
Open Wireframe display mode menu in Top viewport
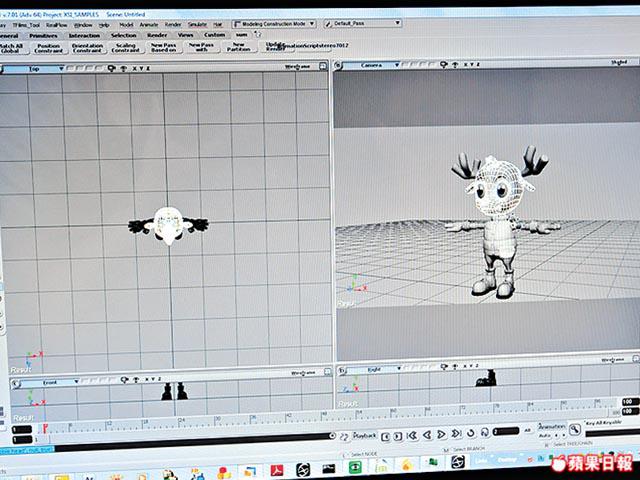click(297, 67)
